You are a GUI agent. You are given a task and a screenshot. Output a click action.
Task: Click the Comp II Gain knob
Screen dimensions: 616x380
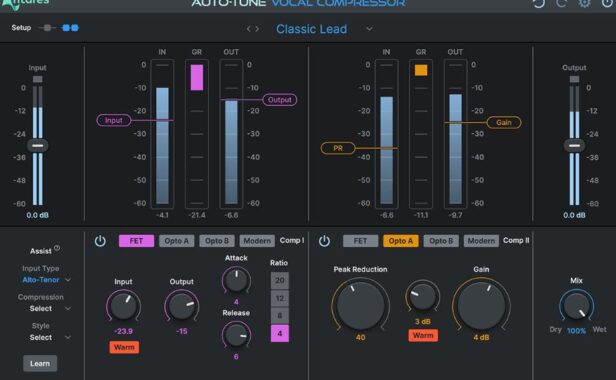point(481,305)
